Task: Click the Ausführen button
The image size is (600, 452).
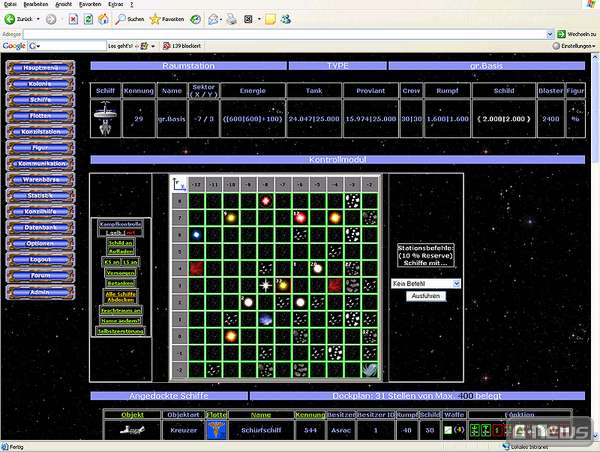Action: [x=426, y=296]
